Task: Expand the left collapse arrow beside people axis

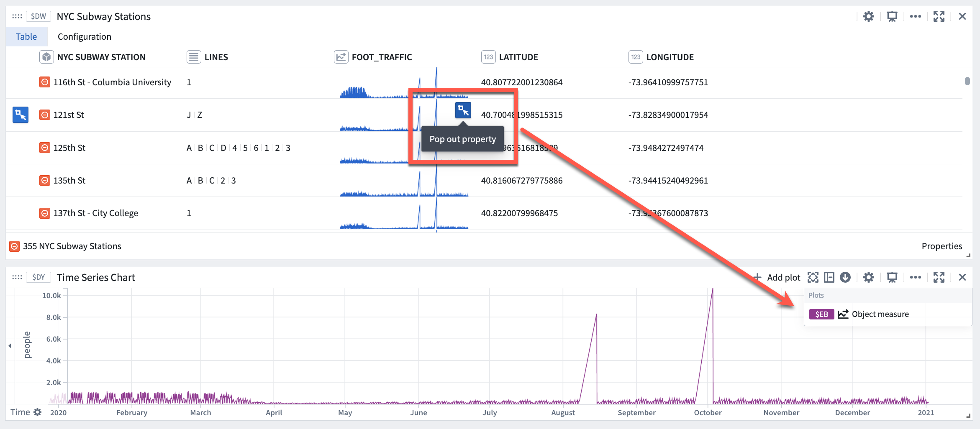Action: (10, 346)
